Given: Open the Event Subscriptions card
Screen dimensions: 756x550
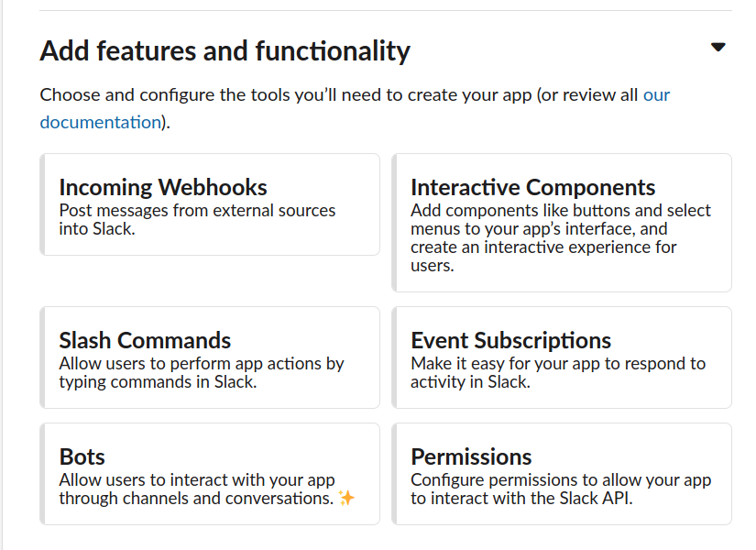Looking at the screenshot, I should point(562,357).
